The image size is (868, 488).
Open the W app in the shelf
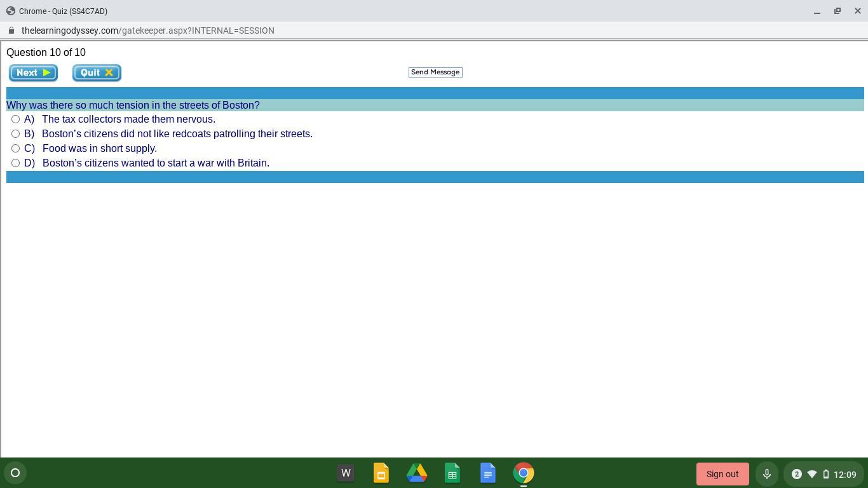click(x=346, y=473)
